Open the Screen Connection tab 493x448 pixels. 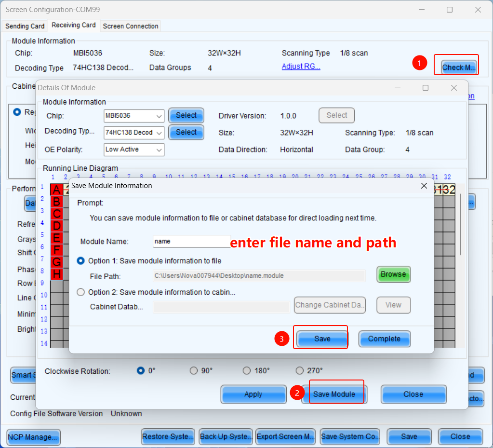131,26
